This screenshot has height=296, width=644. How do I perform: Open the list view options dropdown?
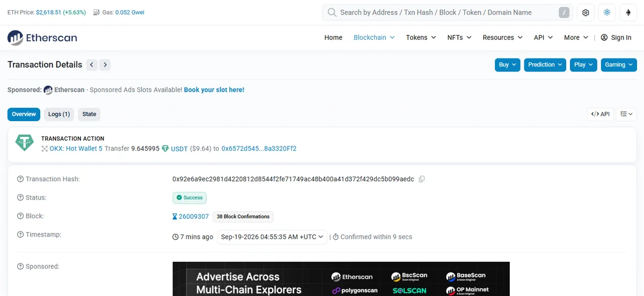pyautogui.click(x=626, y=114)
